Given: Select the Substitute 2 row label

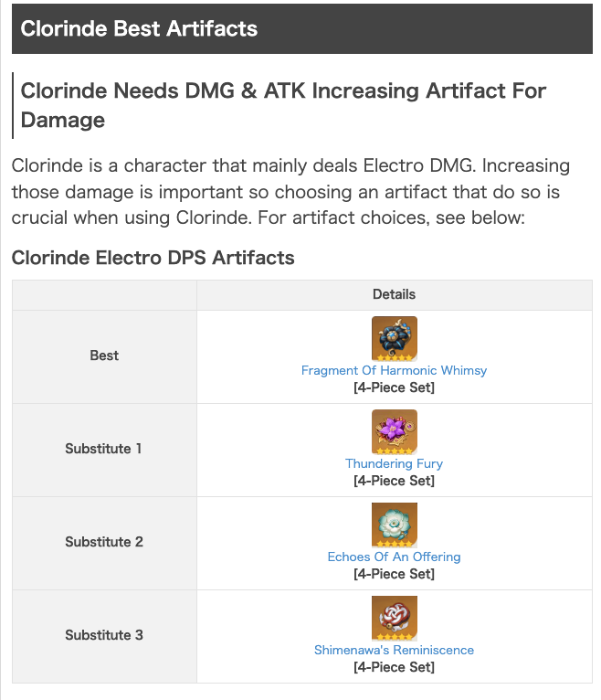Looking at the screenshot, I should click(x=104, y=542).
